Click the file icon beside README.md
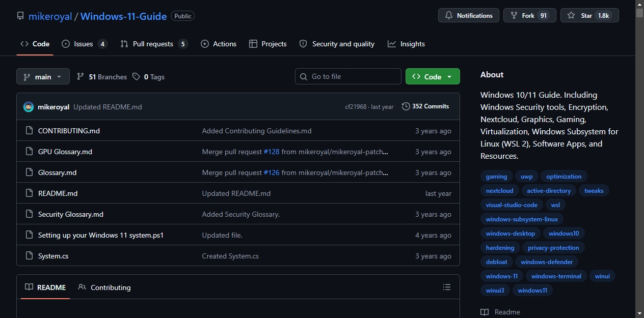Image resolution: width=644 pixels, height=318 pixels. pos(29,193)
